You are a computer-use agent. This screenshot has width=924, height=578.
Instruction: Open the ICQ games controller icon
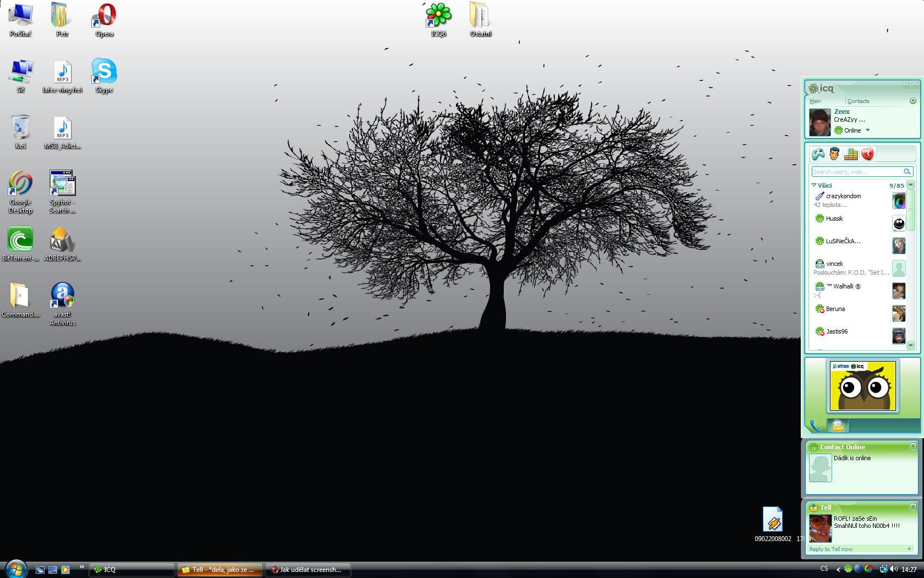tap(818, 154)
